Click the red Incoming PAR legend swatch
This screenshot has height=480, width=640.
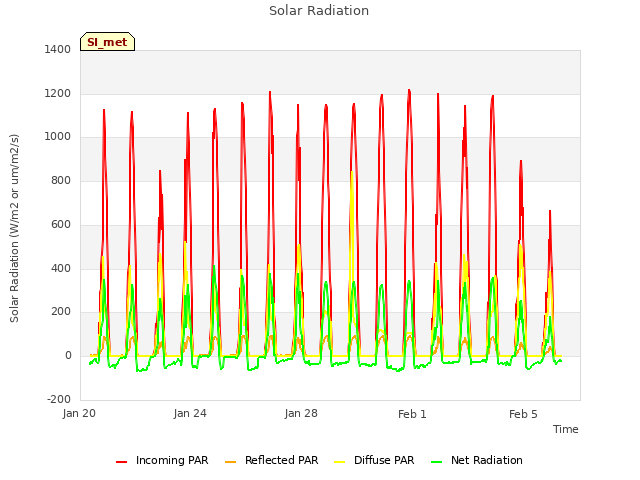pos(122,462)
